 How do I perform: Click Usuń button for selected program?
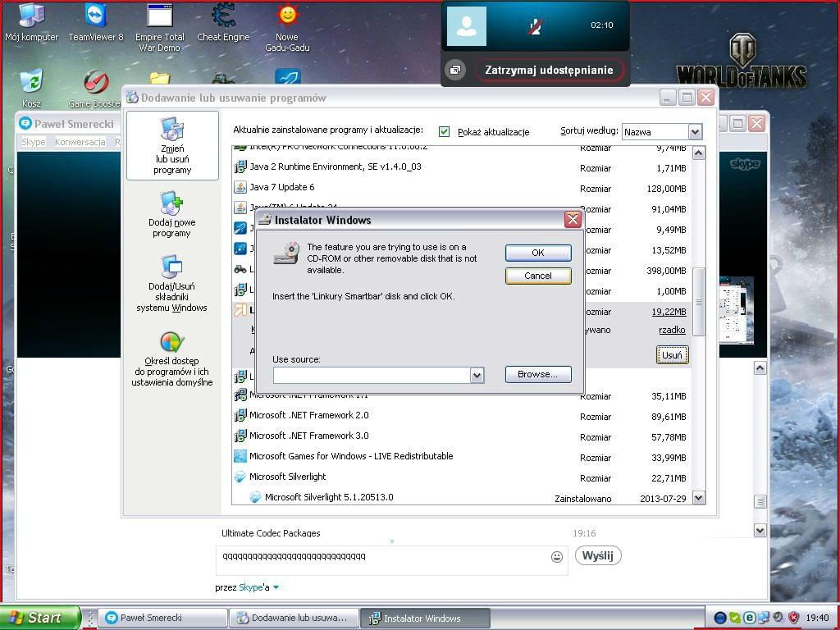coord(672,355)
